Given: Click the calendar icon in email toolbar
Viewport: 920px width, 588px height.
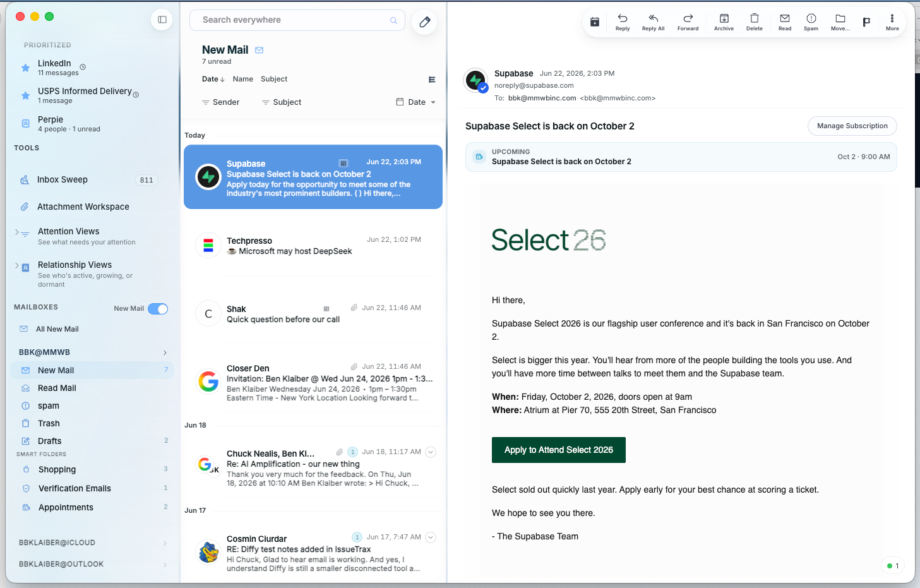Looking at the screenshot, I should point(594,22).
